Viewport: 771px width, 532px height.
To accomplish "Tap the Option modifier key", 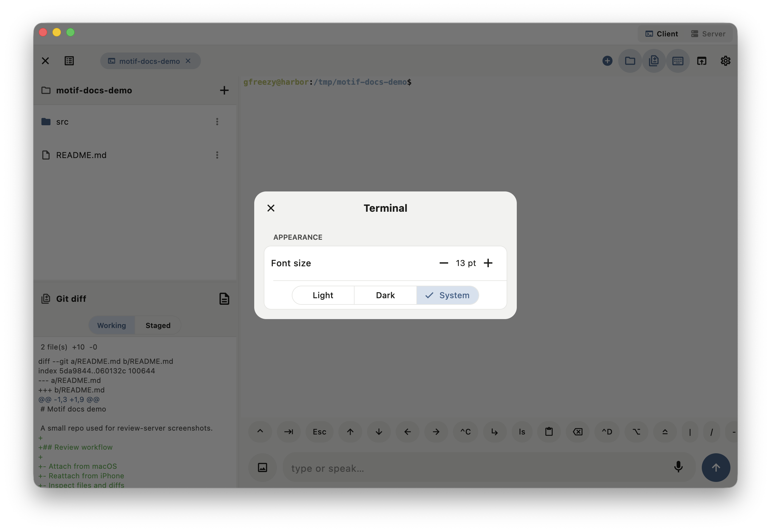I will click(636, 432).
